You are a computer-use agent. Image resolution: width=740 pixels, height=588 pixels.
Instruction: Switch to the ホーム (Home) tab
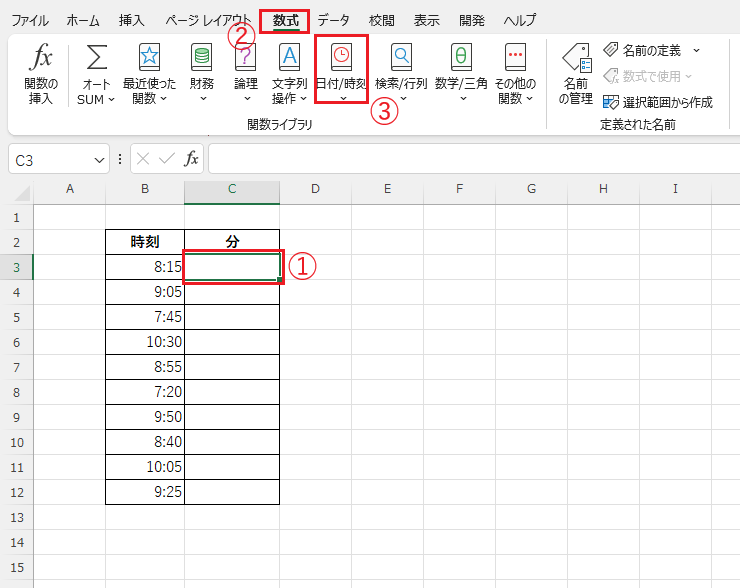(x=83, y=20)
